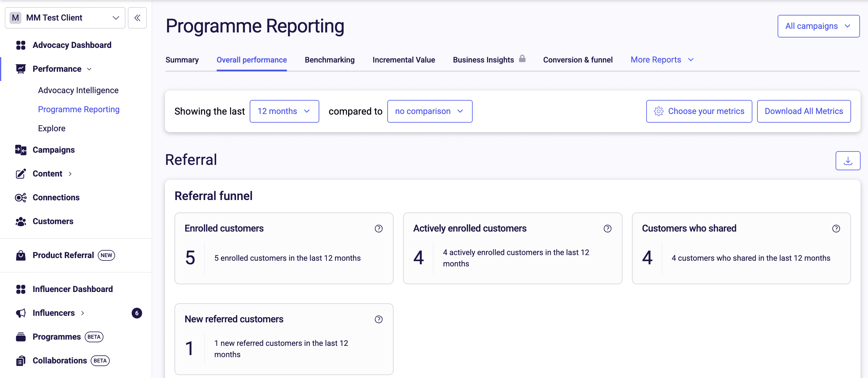
Task: Click the Influencers megaphone icon
Action: click(21, 313)
